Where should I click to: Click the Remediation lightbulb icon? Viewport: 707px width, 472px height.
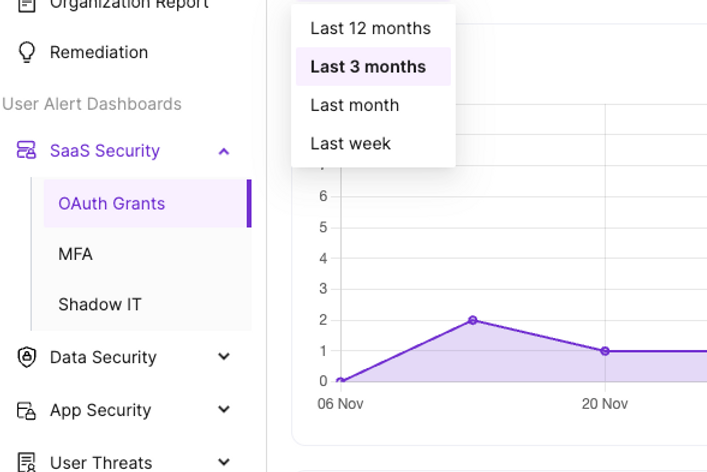pos(27,52)
